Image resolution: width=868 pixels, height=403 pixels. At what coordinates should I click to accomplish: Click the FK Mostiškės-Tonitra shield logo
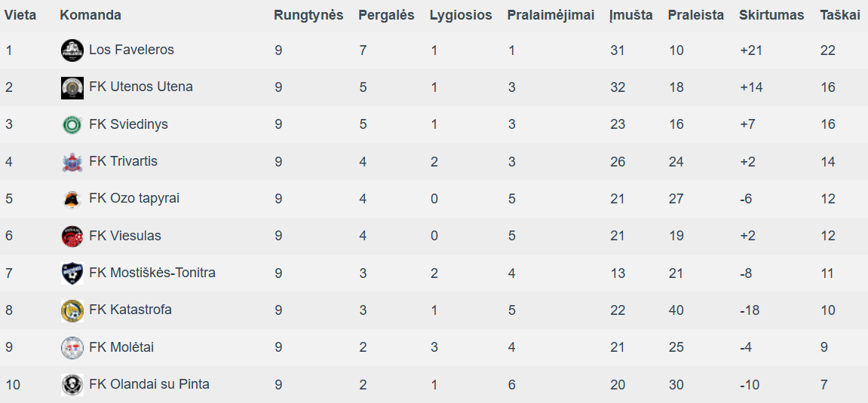tap(72, 273)
